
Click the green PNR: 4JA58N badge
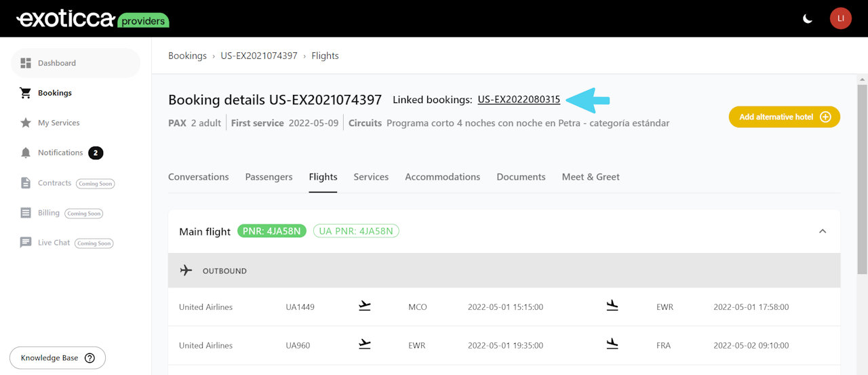pyautogui.click(x=272, y=231)
